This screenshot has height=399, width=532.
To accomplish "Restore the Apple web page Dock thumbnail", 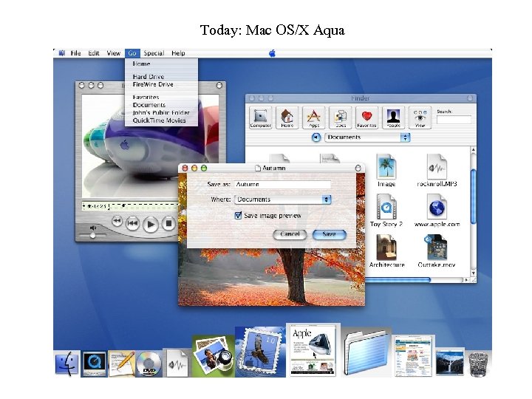I will coord(313,350).
